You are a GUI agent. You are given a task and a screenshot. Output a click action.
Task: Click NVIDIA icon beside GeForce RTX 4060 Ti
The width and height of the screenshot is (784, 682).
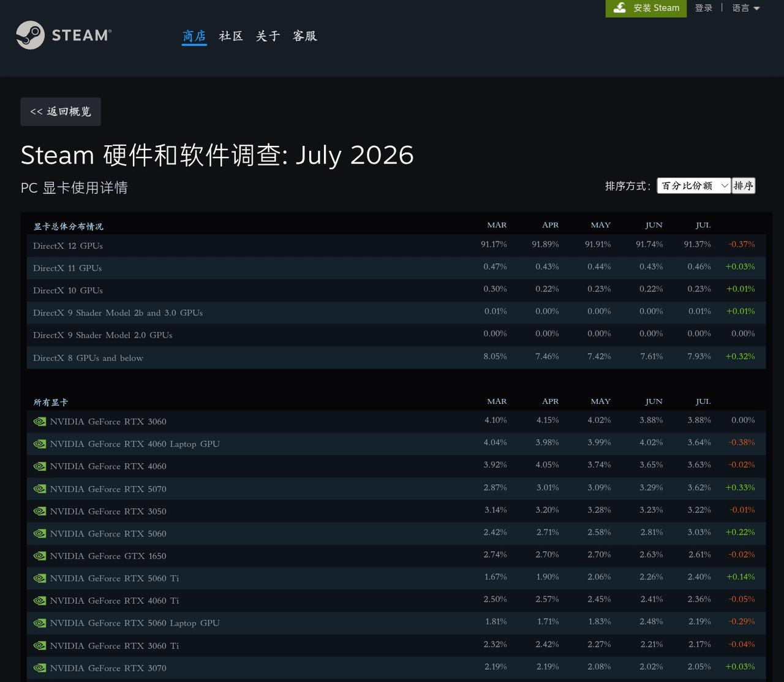pos(40,601)
